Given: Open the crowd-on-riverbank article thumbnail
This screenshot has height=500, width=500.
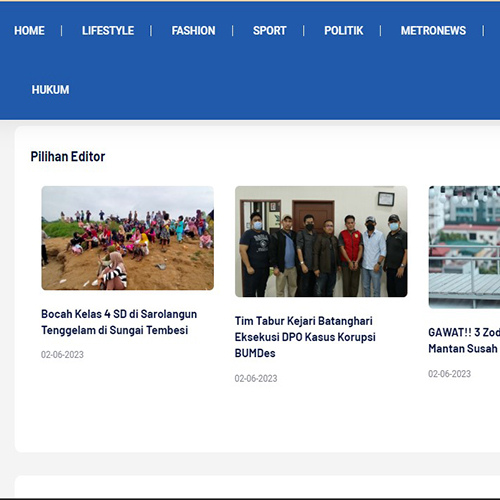Looking at the screenshot, I should pyautogui.click(x=128, y=238).
